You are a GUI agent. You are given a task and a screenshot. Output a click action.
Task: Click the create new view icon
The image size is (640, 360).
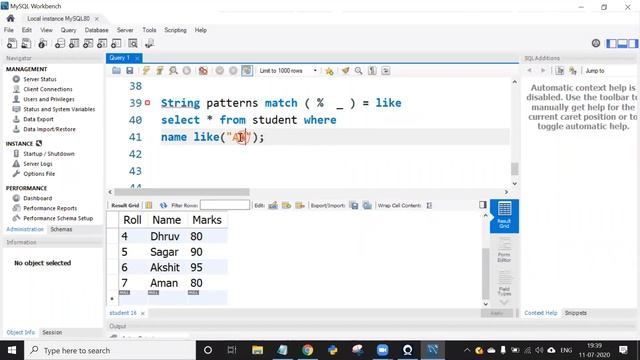coord(88,43)
